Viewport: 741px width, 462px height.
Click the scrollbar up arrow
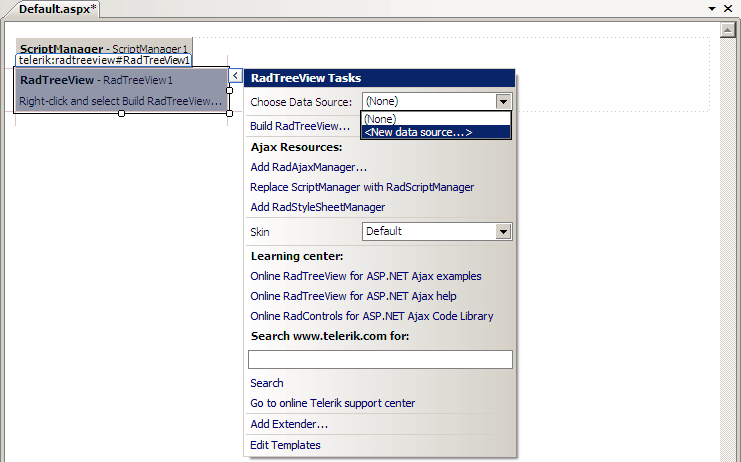pos(727,31)
